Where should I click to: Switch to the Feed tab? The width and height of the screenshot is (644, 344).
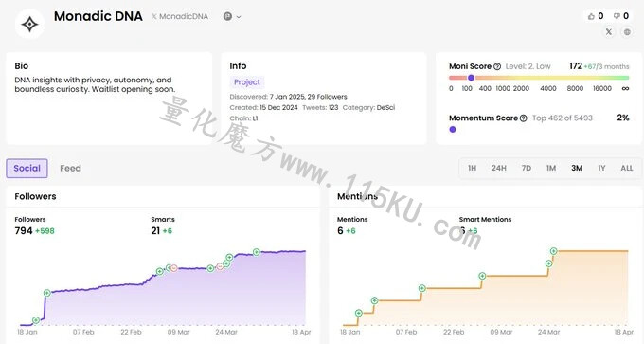[x=70, y=169]
